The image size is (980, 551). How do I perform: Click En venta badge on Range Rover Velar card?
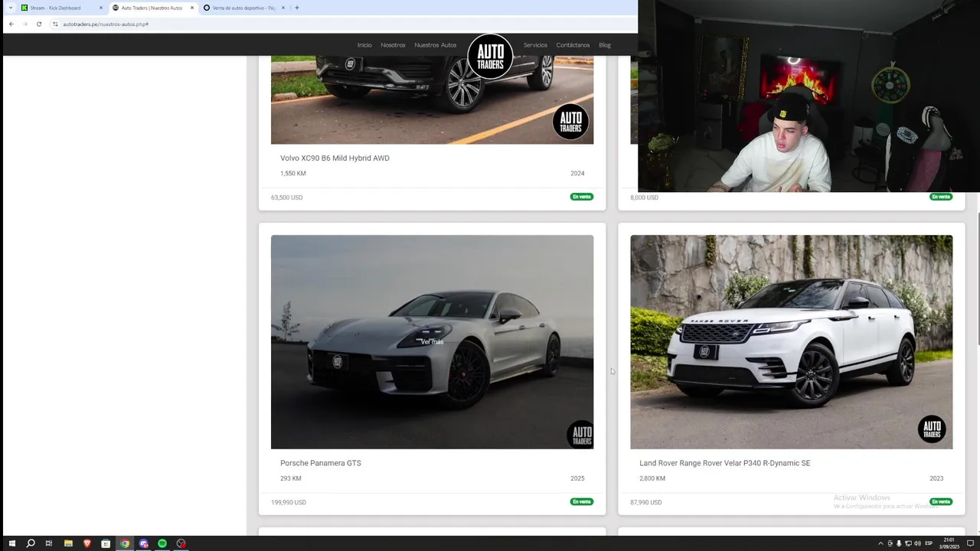[x=941, y=502]
